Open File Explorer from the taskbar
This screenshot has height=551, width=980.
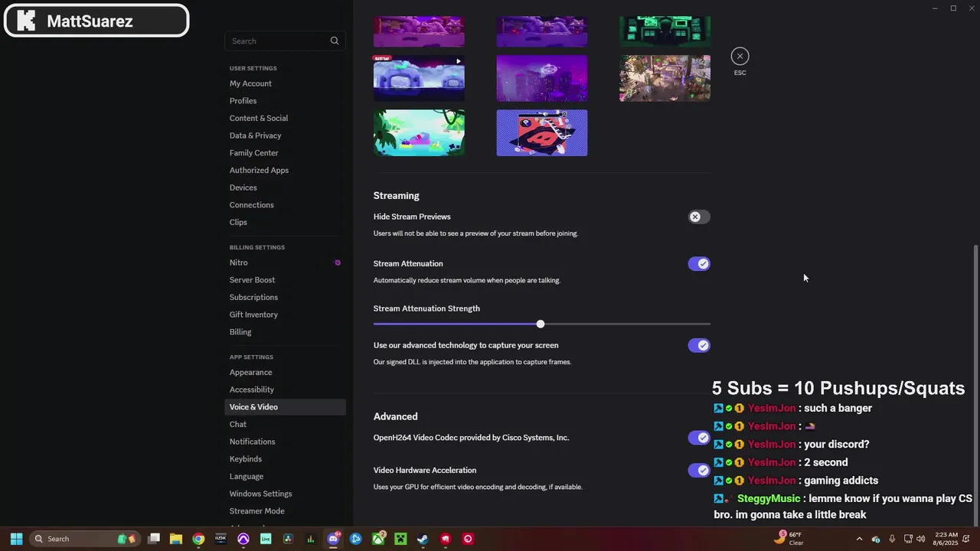pyautogui.click(x=175, y=539)
